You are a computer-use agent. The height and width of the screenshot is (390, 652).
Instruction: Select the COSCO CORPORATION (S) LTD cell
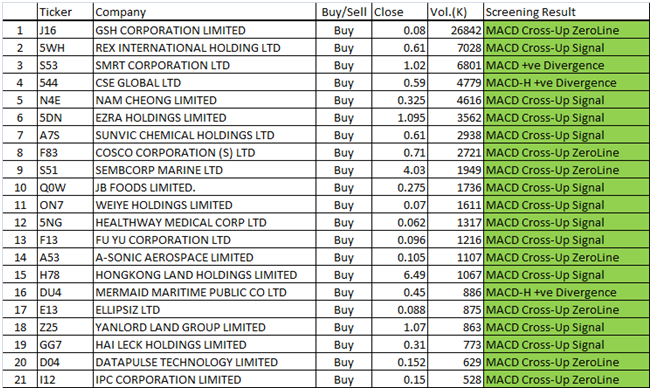pyautogui.click(x=205, y=153)
